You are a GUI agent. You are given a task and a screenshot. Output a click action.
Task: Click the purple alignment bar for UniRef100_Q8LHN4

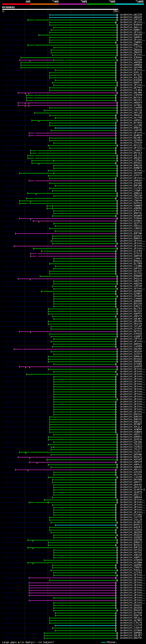point(68,93)
